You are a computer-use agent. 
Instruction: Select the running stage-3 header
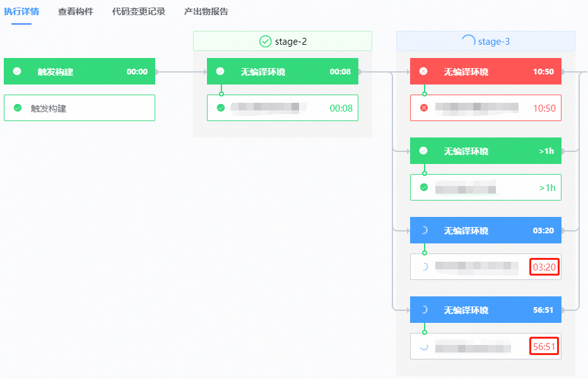coord(486,41)
